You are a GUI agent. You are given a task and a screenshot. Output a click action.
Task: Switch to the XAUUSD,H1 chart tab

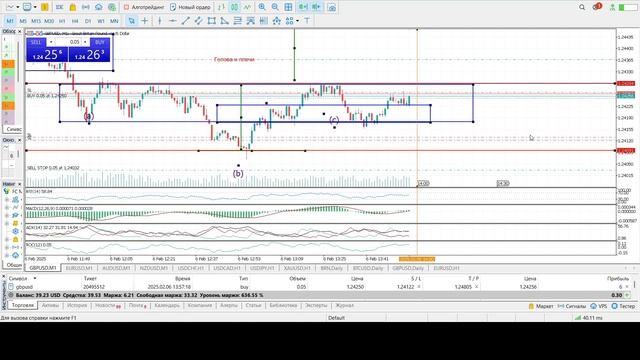297,268
